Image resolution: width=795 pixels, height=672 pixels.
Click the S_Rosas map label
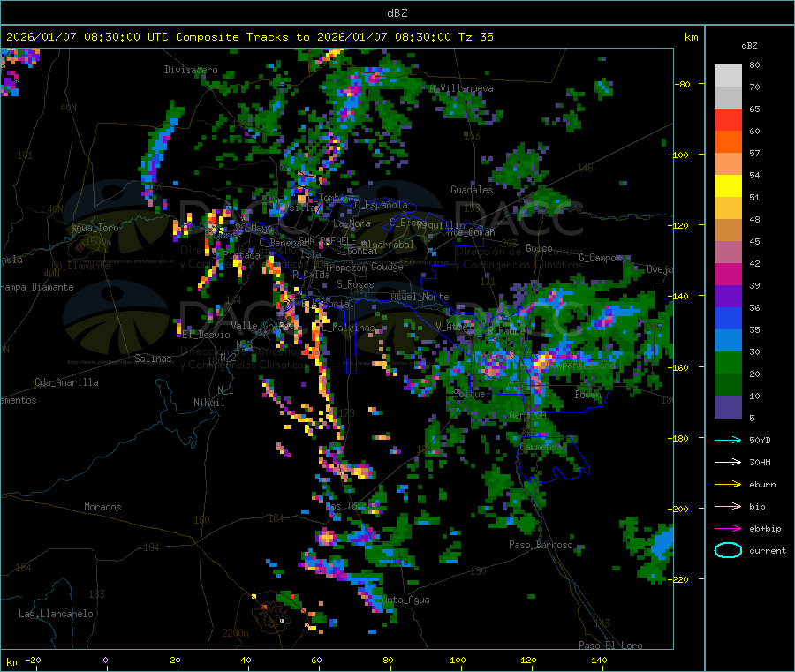pyautogui.click(x=355, y=284)
